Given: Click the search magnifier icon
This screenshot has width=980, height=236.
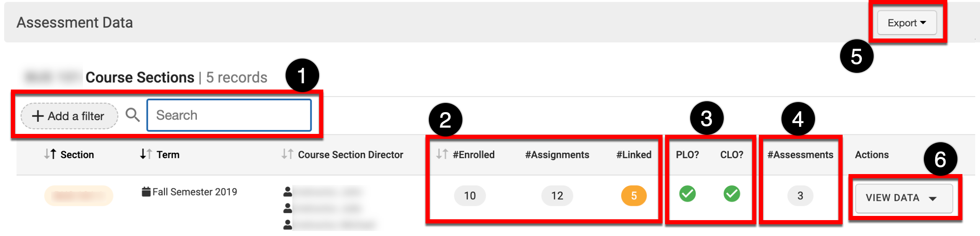Looking at the screenshot, I should [x=133, y=115].
